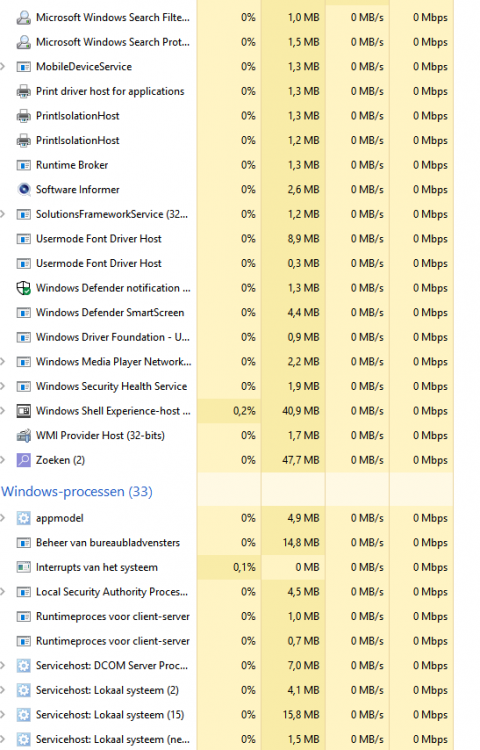Select Interrupts van het systeem row

[x=227, y=567]
